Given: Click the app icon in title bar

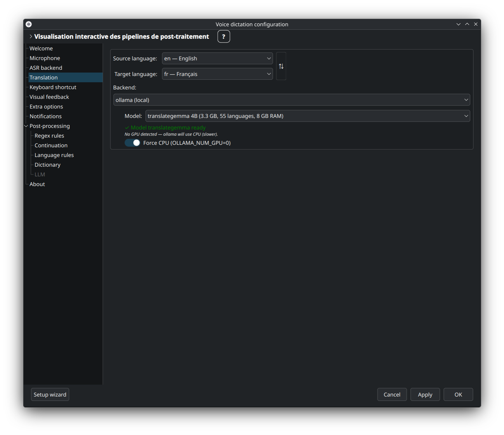Looking at the screenshot, I should [29, 24].
